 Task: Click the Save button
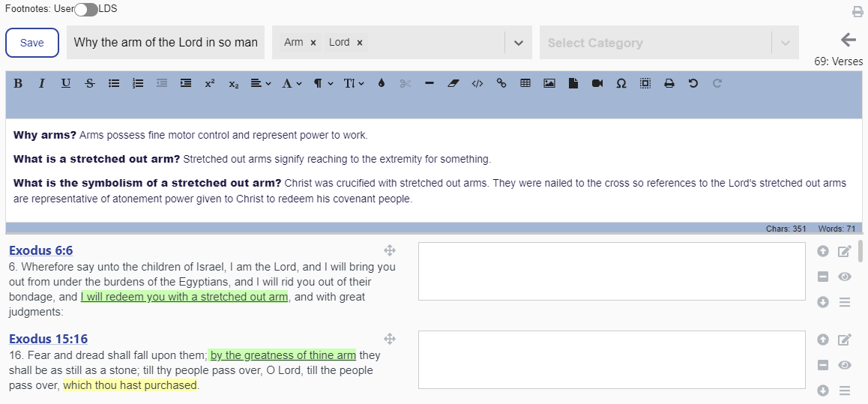click(32, 43)
